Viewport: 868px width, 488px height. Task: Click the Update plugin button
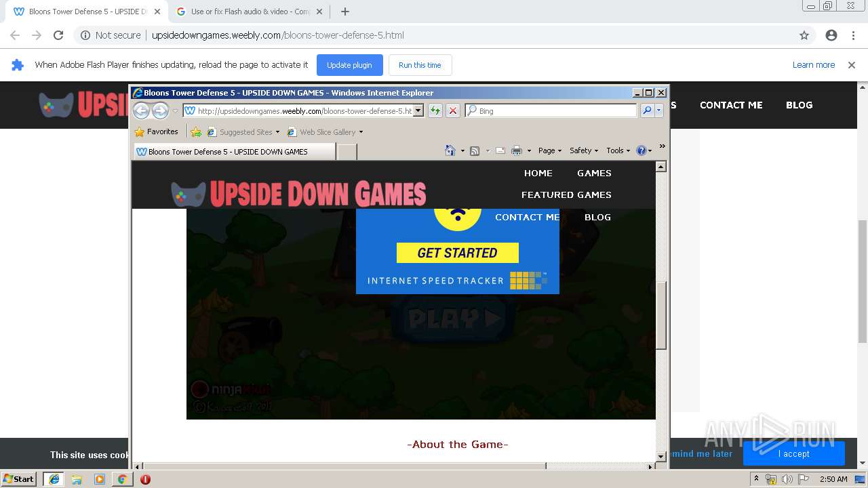349,65
